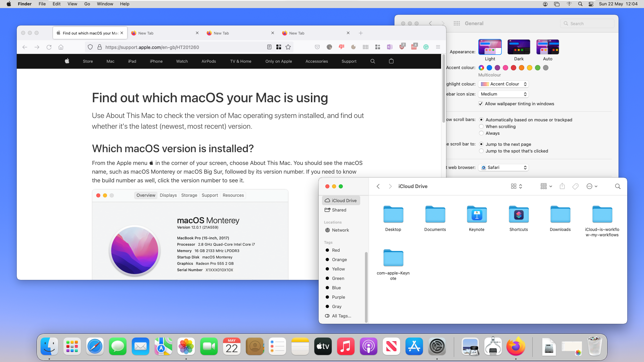The height and width of the screenshot is (362, 644).
Task: Click iPhone link in Apple navigation
Action: click(x=156, y=61)
